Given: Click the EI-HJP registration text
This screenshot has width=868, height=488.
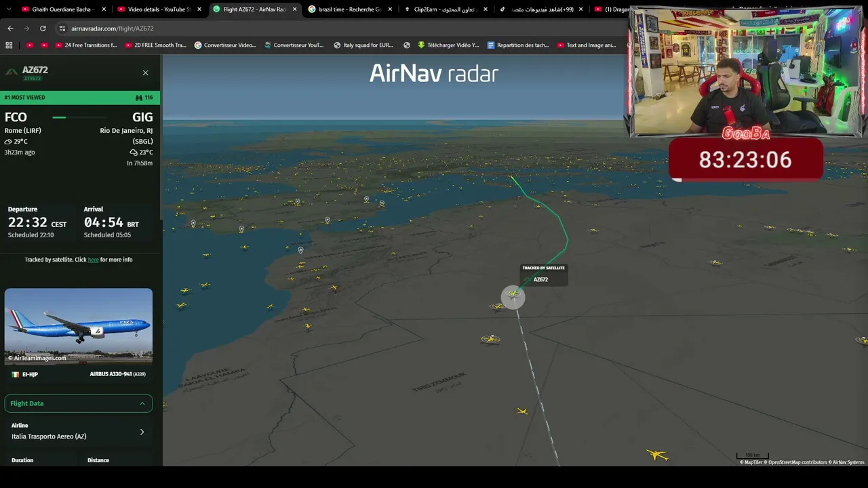Looking at the screenshot, I should point(30,374).
